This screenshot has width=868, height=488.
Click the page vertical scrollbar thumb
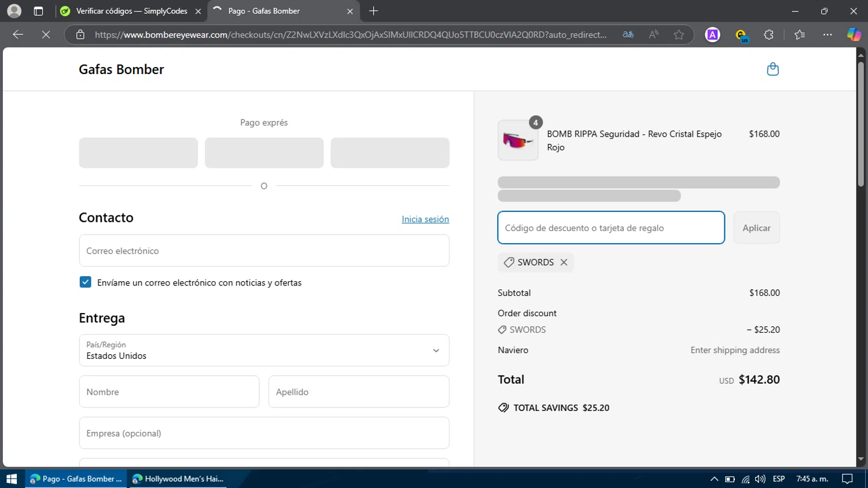(861, 123)
